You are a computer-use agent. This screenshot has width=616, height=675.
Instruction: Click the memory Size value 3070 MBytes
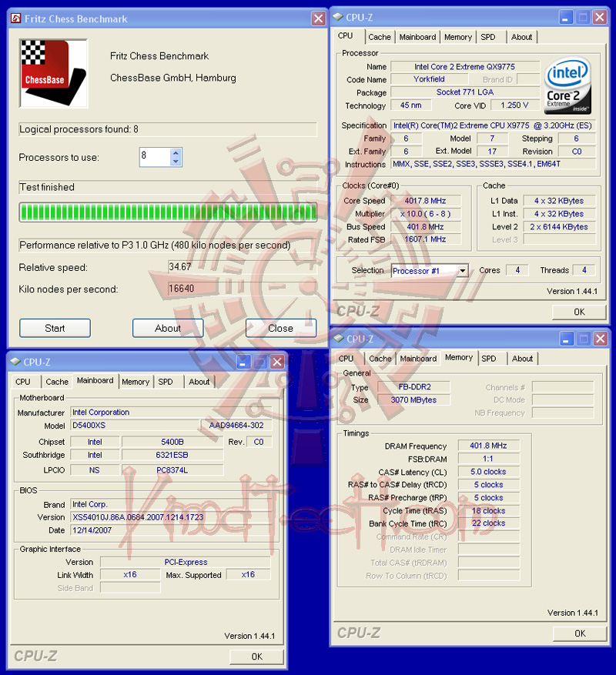(x=413, y=400)
